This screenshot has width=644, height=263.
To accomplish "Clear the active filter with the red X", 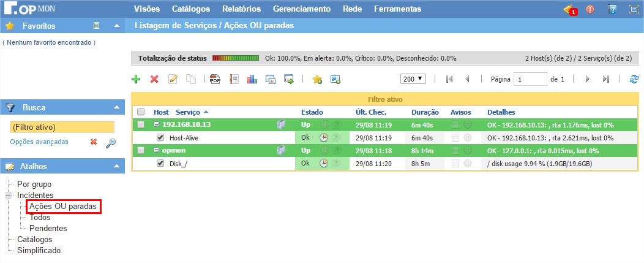I will [94, 142].
